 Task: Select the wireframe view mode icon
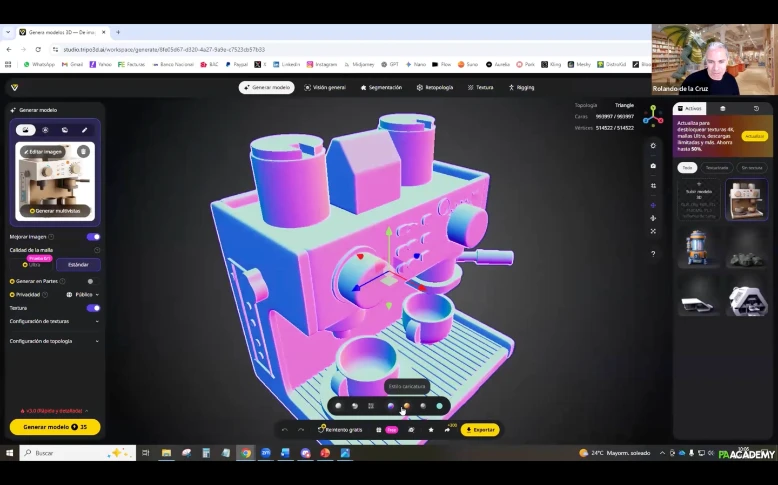tap(371, 406)
